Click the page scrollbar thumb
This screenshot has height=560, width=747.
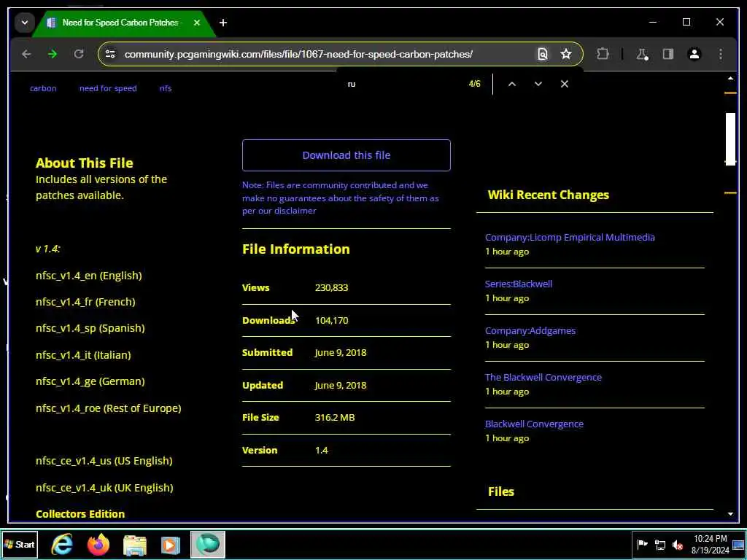tap(730, 138)
